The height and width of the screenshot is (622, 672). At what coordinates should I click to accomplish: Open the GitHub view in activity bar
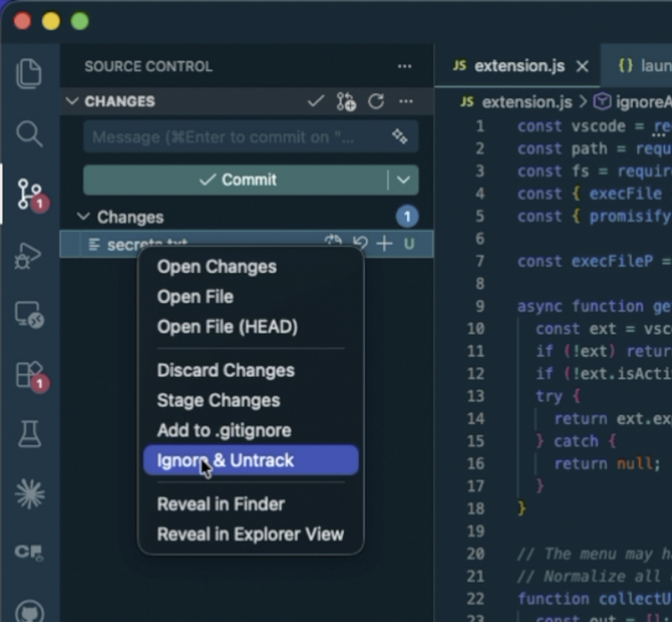(x=29, y=612)
